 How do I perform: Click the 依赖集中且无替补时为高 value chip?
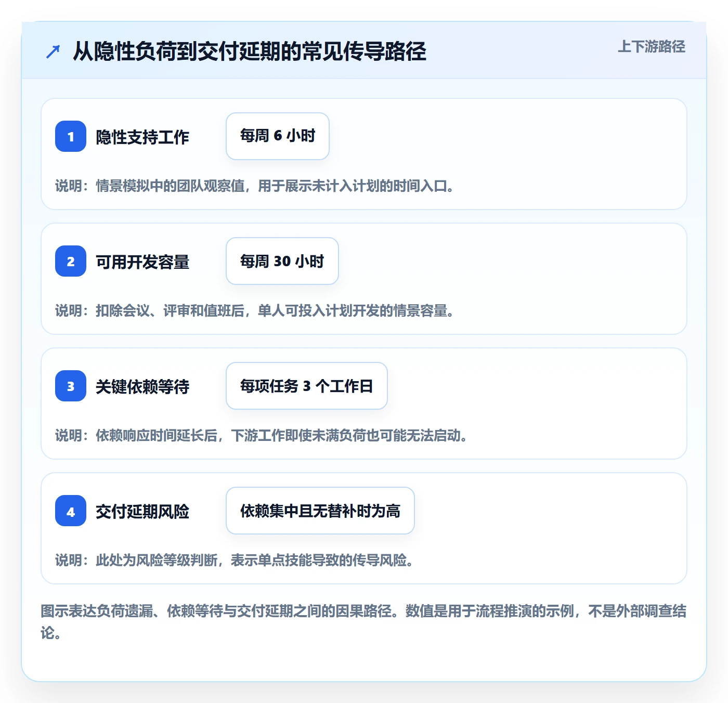(x=320, y=511)
